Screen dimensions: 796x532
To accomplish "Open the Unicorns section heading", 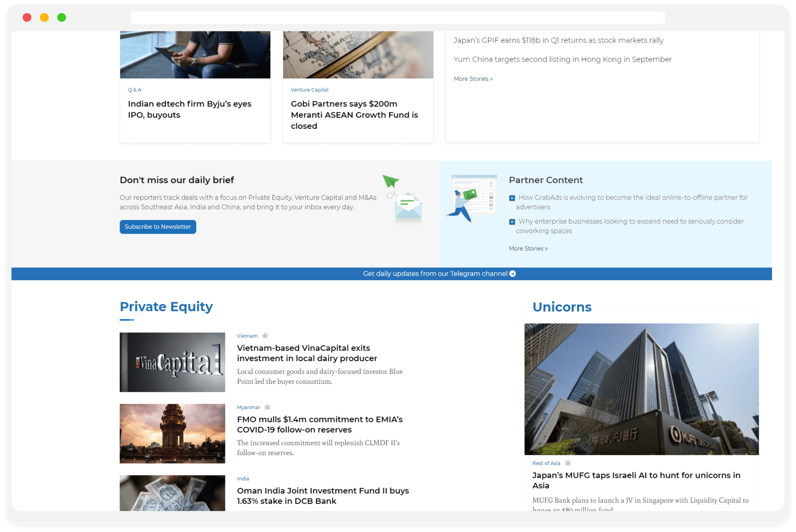I will point(562,307).
